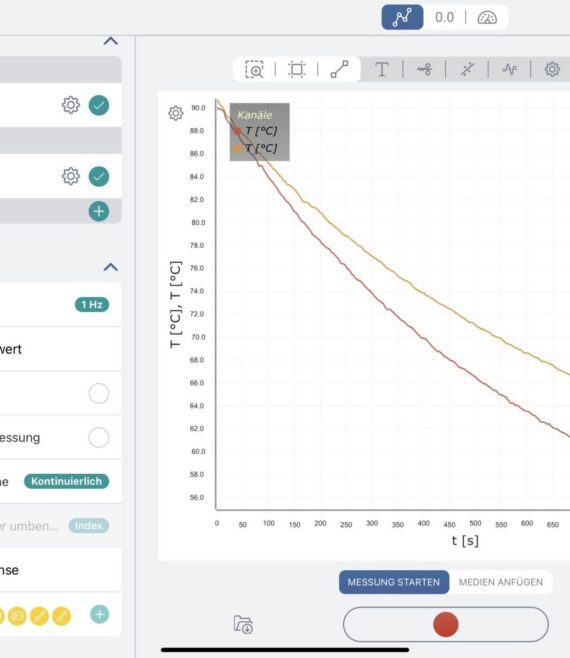
Task: Change the Kontinuierlich recording mode
Action: click(x=66, y=481)
